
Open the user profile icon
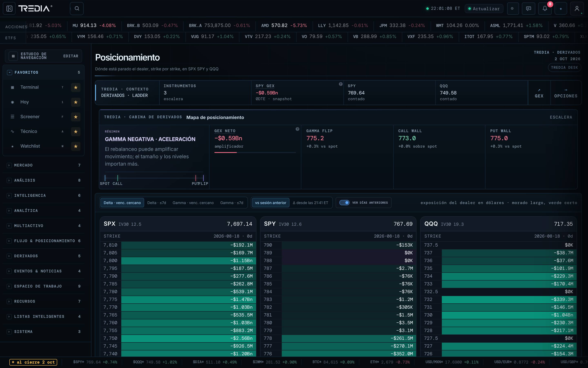577,9
